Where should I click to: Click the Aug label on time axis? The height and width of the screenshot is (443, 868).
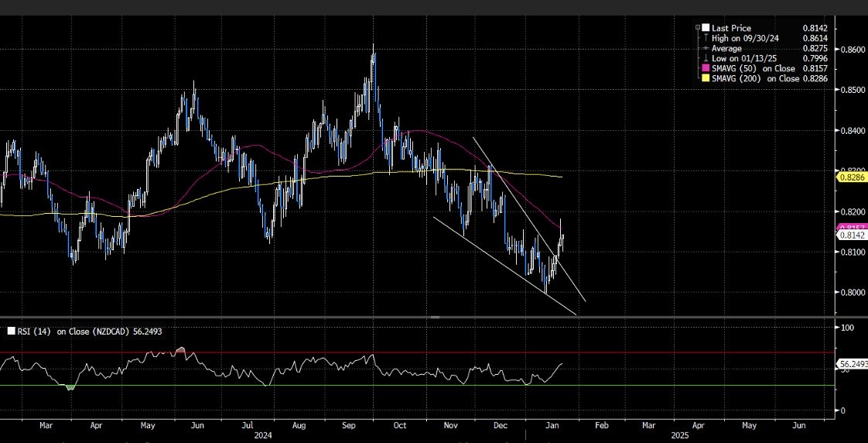click(x=299, y=426)
